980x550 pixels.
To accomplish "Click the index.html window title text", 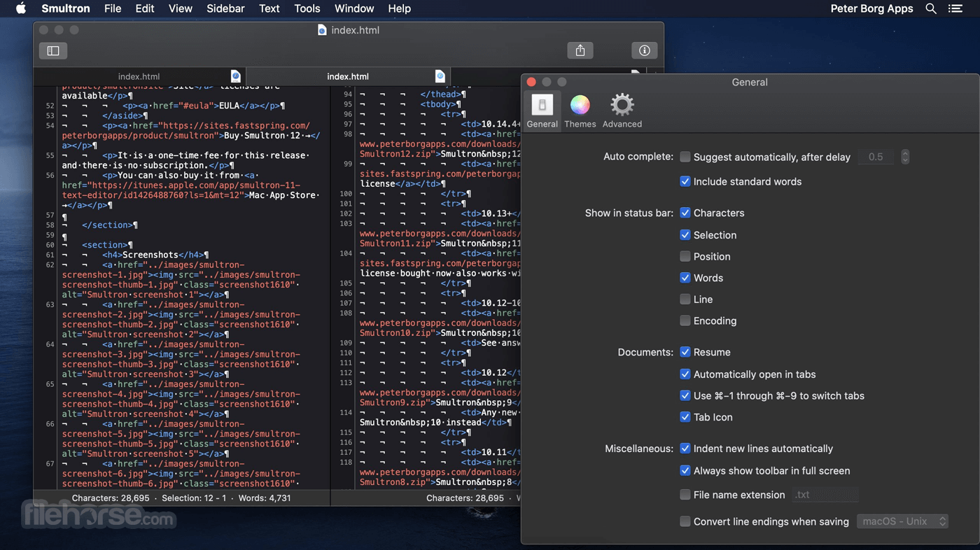I will [356, 30].
